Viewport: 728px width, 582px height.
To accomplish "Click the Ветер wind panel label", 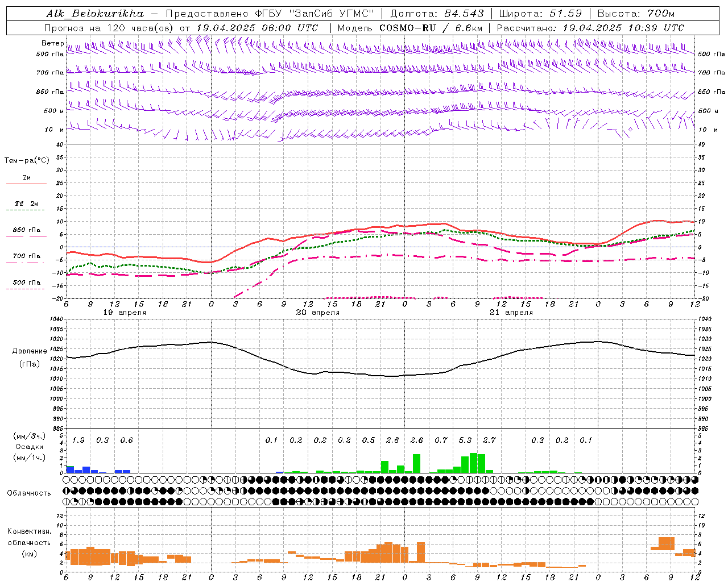I will pos(53,43).
